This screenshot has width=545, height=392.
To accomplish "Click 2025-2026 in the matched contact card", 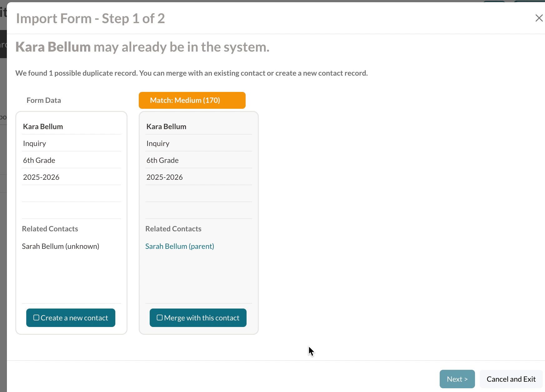I will point(165,177).
